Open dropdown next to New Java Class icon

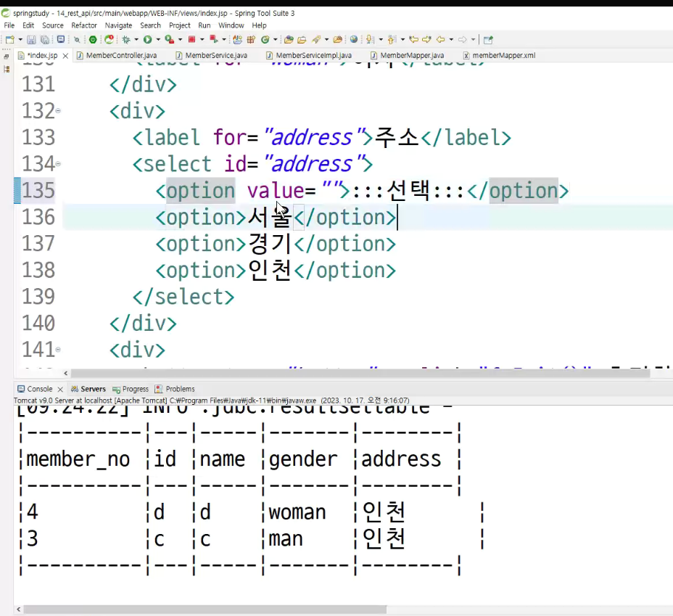(276, 39)
